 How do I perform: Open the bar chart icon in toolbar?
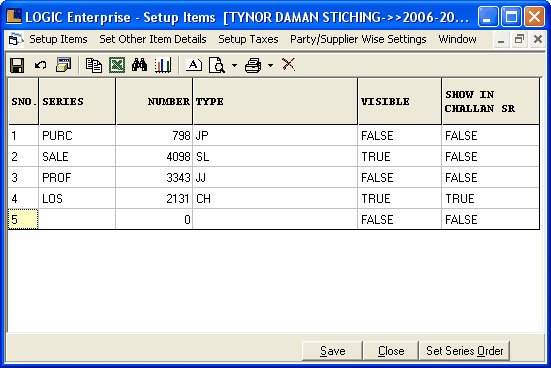163,65
